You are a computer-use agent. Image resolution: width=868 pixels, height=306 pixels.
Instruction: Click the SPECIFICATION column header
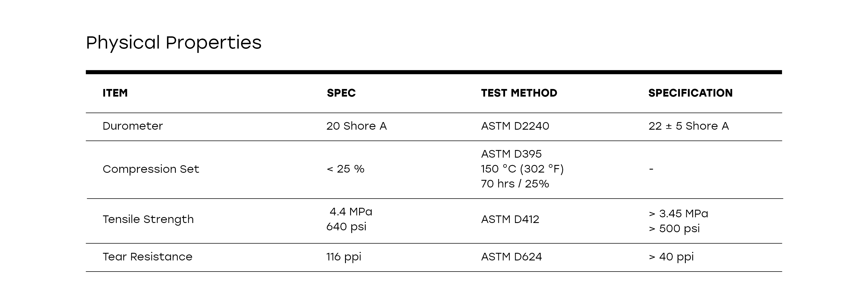(x=690, y=93)
